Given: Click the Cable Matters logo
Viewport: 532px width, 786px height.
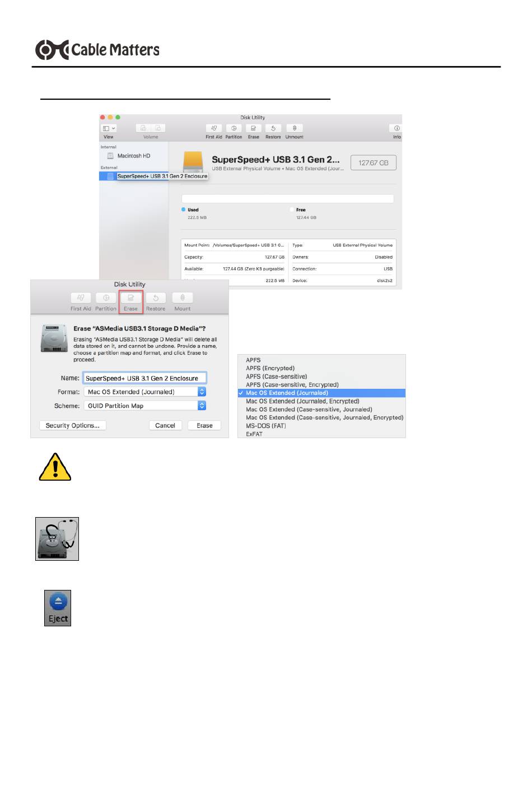Looking at the screenshot, I should click(97, 50).
